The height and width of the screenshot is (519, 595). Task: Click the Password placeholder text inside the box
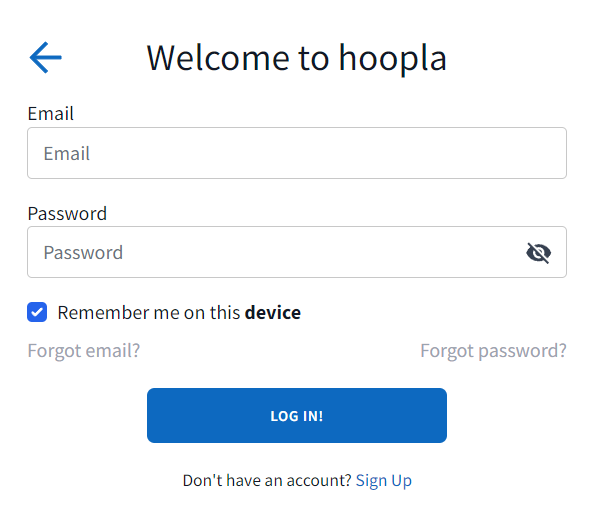[x=83, y=253]
